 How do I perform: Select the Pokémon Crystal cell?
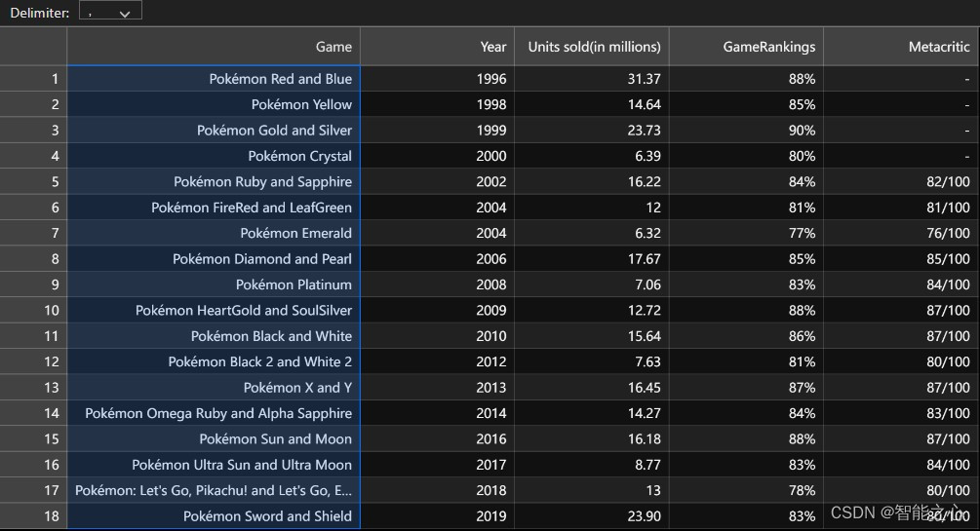coord(214,156)
